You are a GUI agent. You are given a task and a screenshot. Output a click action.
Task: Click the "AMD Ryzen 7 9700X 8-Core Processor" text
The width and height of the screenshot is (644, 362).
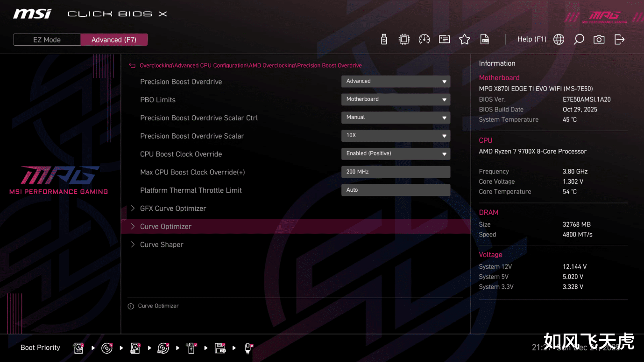[x=533, y=152]
